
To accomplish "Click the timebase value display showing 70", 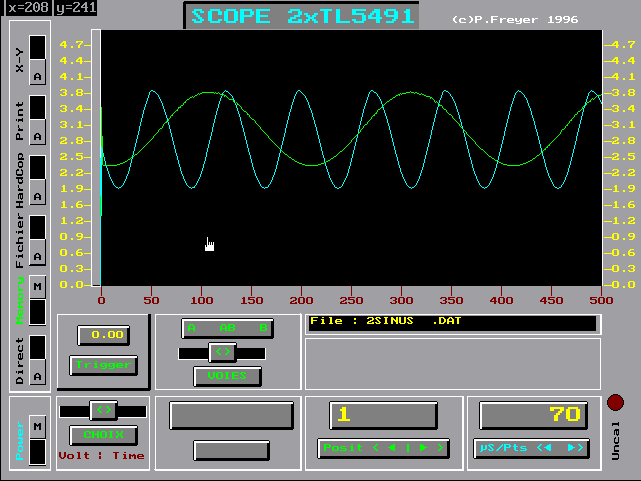I will (x=533, y=415).
